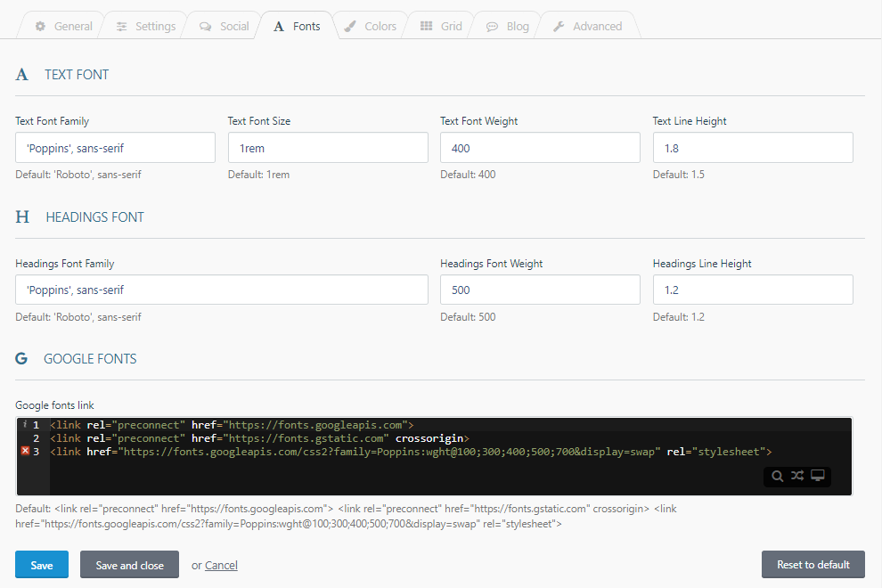This screenshot has width=882, height=588.
Task: Click the Text Font Size field
Action: pyautogui.click(x=328, y=148)
